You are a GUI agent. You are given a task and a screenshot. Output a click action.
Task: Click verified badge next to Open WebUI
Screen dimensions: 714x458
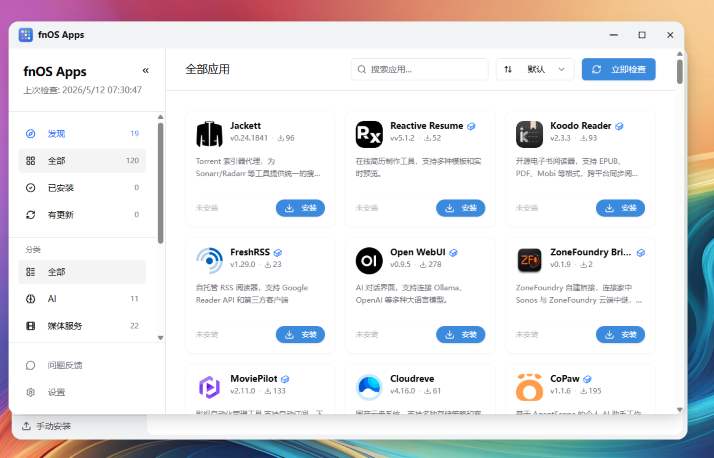[454, 253]
